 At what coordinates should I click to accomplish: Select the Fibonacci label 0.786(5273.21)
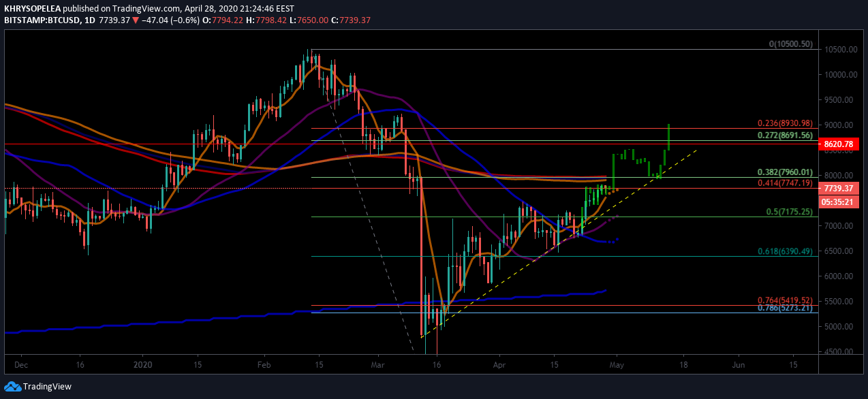pos(785,308)
